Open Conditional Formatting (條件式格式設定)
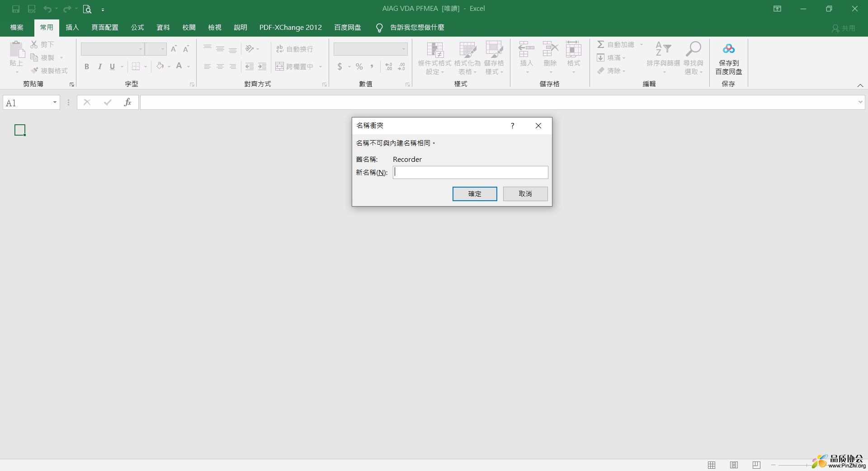 point(434,58)
